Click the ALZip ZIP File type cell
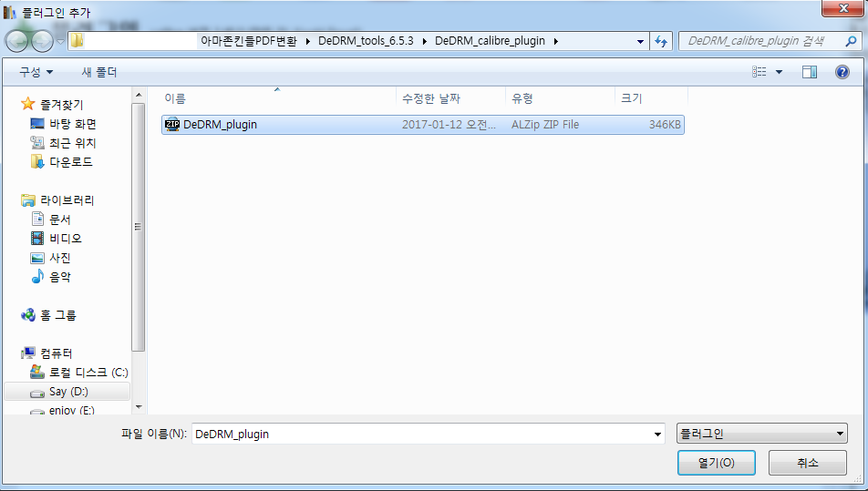Viewport: 868px width, 491px height. click(545, 125)
